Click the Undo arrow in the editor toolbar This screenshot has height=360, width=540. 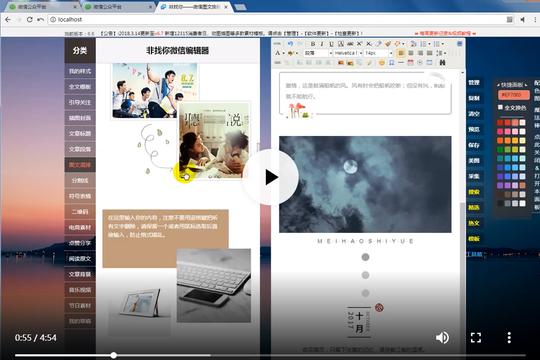[290, 44]
